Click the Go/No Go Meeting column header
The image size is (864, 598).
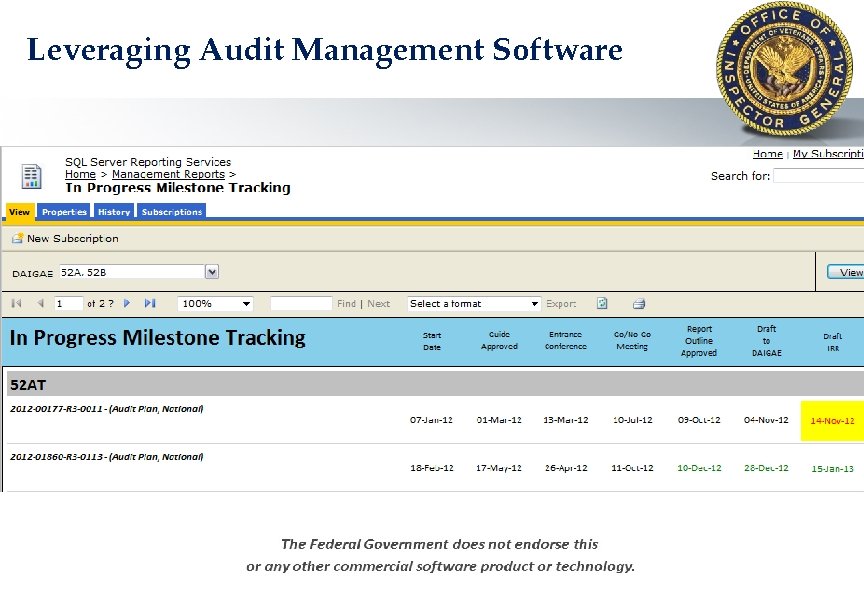632,341
